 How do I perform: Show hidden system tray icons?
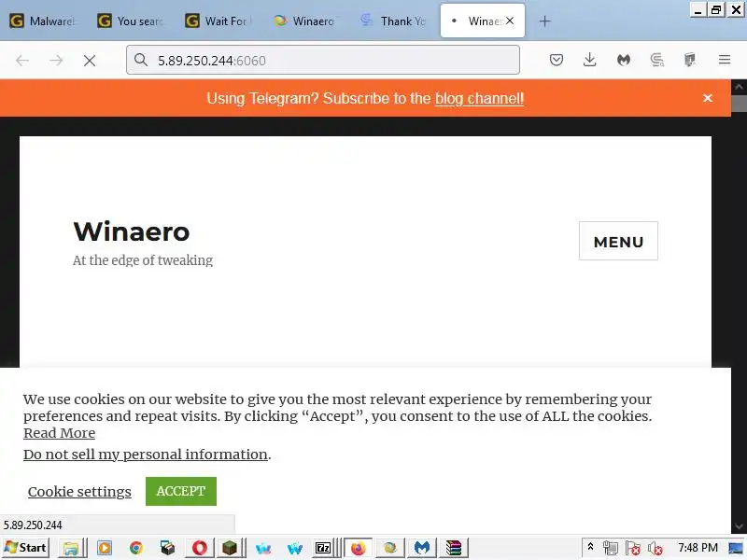[x=590, y=547]
